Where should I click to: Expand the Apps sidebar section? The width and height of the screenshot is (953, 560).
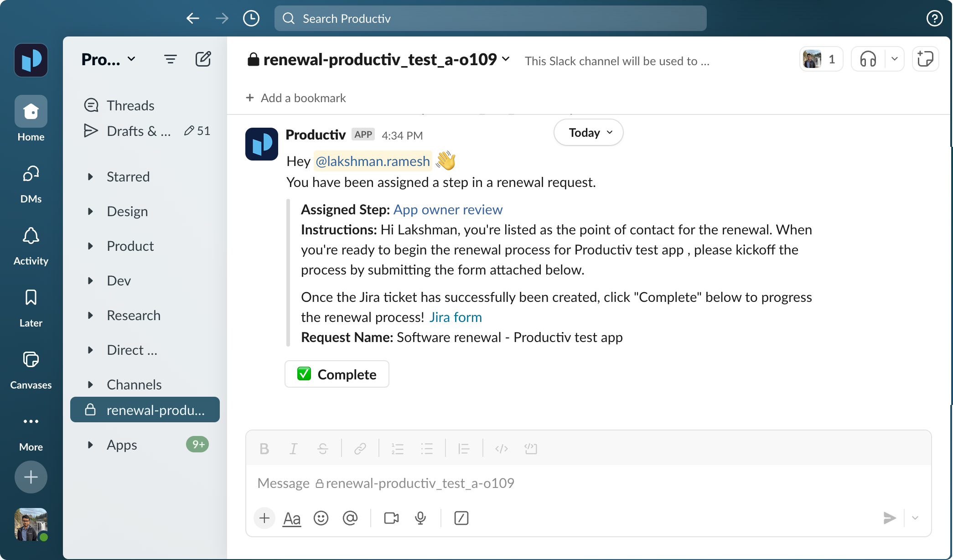[90, 445]
